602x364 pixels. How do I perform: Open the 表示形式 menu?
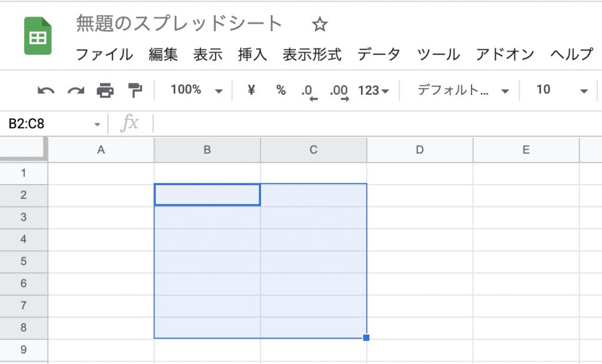point(312,55)
